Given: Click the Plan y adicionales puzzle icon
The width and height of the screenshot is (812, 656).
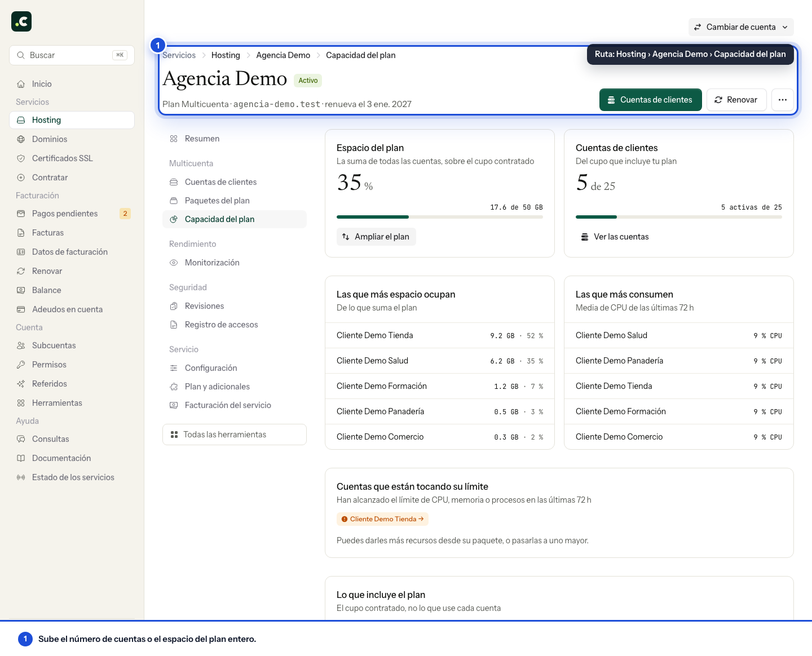Looking at the screenshot, I should click(x=174, y=387).
